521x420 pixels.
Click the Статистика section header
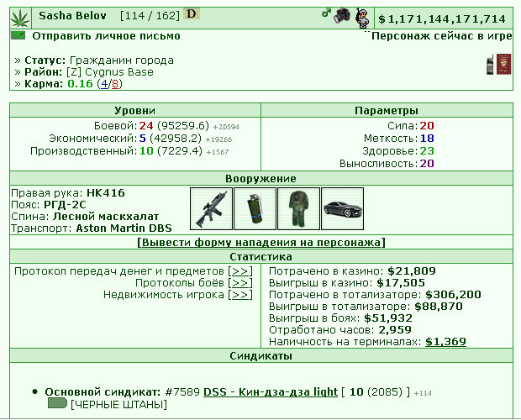(x=260, y=257)
